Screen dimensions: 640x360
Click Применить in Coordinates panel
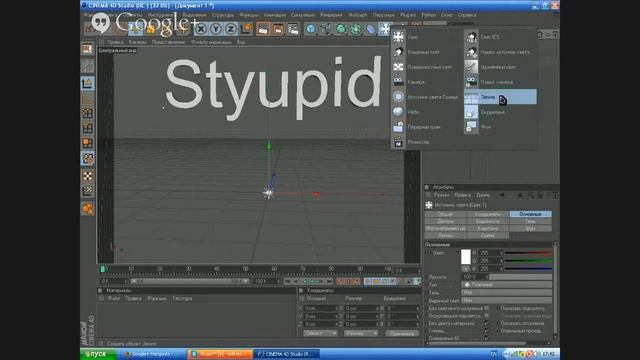click(x=402, y=333)
